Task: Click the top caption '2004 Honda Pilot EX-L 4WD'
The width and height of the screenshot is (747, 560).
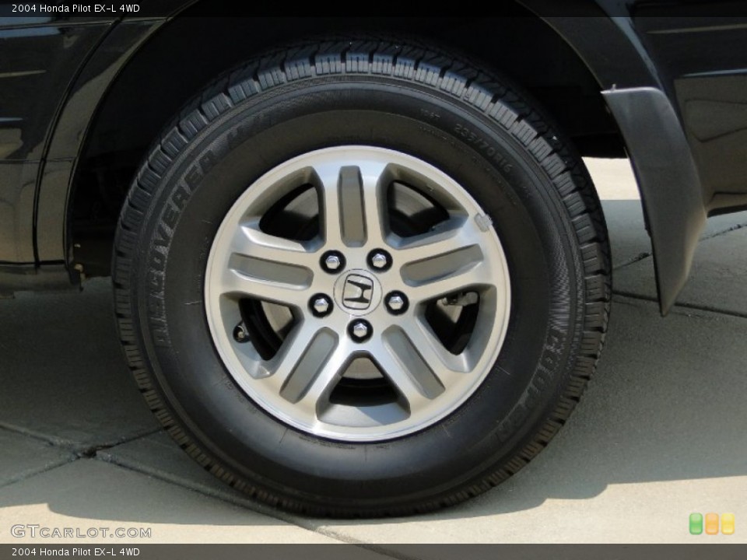Action: coord(75,8)
